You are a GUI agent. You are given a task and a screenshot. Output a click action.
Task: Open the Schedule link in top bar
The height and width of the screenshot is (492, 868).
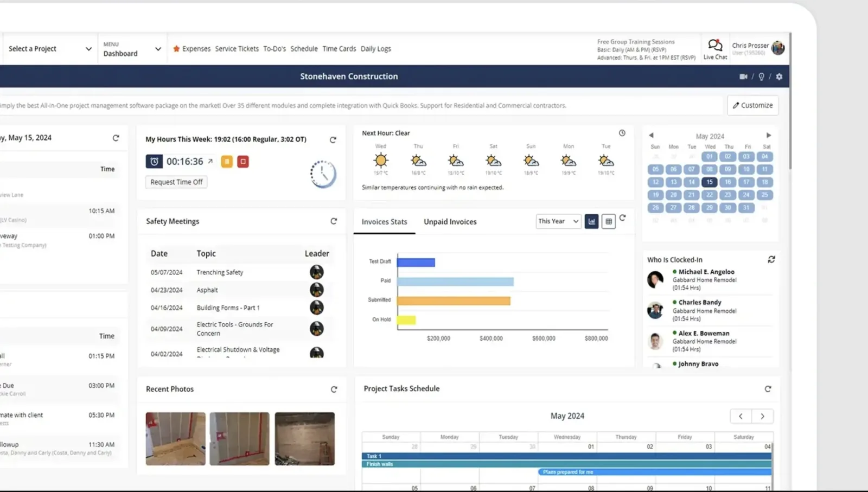(304, 49)
